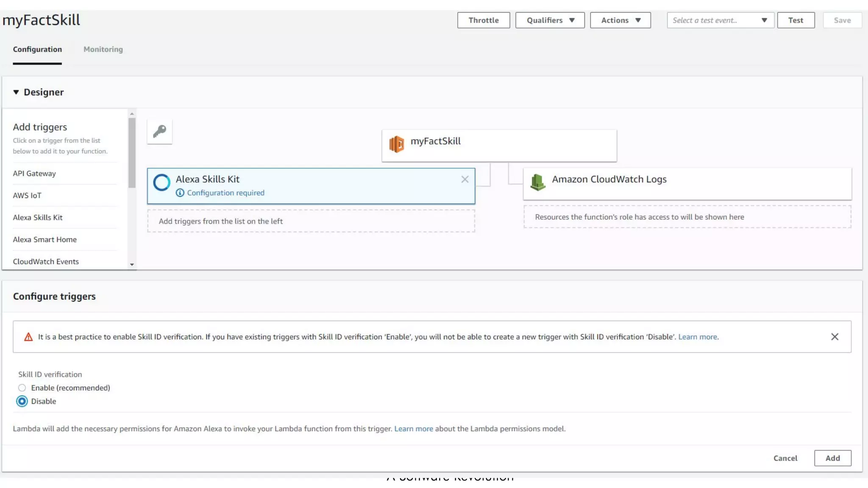This screenshot has height=488, width=868.
Task: Click the red warning triangle icon
Action: point(28,337)
